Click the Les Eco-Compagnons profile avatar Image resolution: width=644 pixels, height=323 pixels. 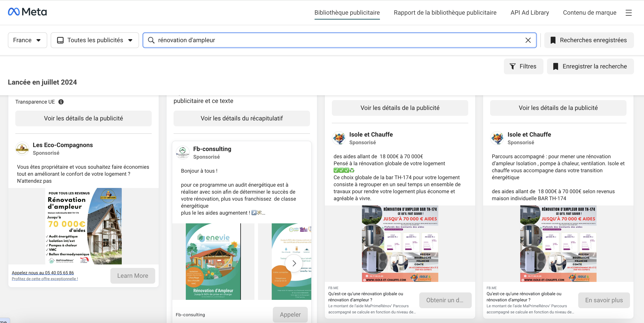pyautogui.click(x=22, y=149)
